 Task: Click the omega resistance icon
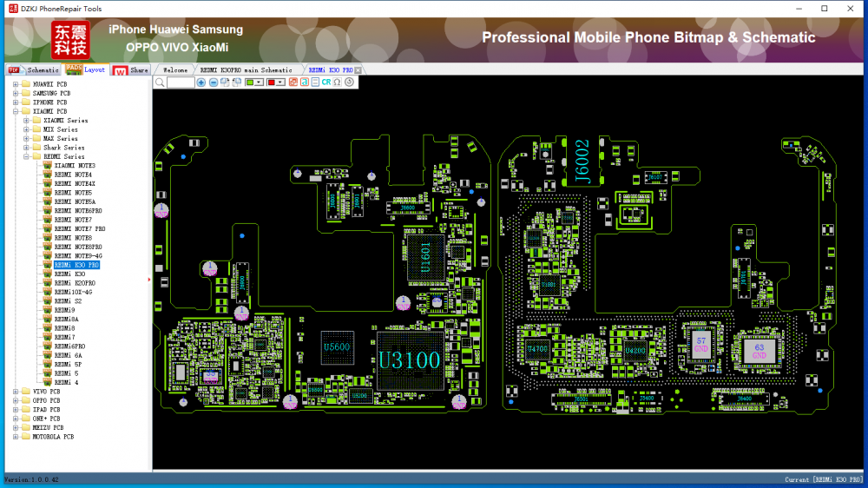pyautogui.click(x=337, y=82)
